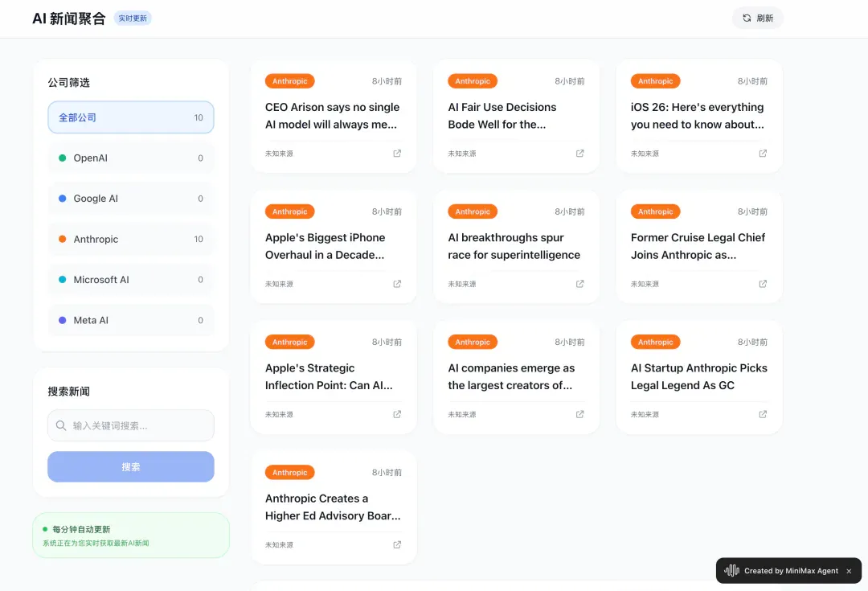Screen dimensions: 868x591
Task: Open article CEO Arison says no single AI model
Action: coord(332,116)
